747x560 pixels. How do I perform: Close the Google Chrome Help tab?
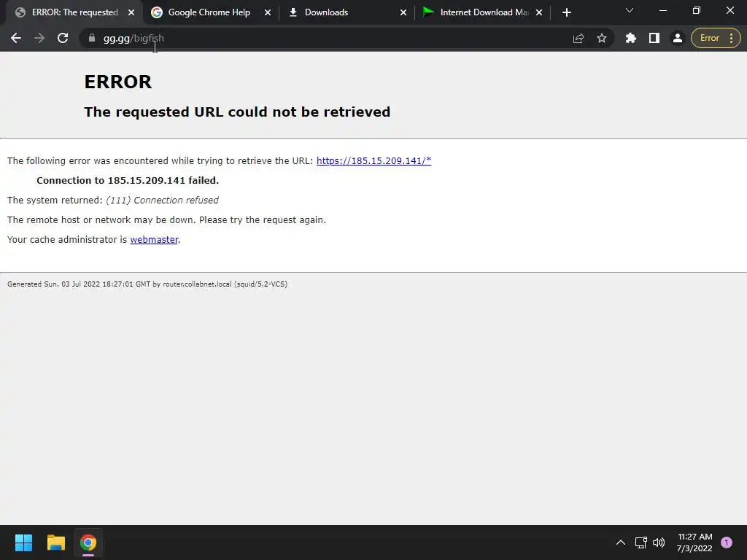267,12
